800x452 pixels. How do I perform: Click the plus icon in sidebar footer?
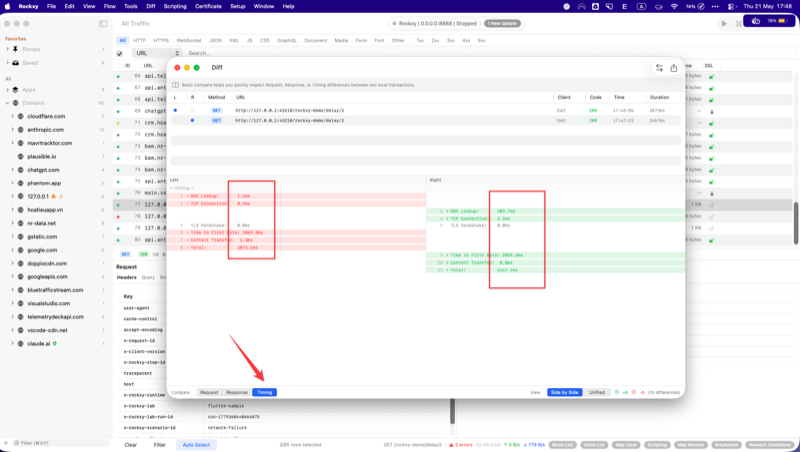point(6,443)
